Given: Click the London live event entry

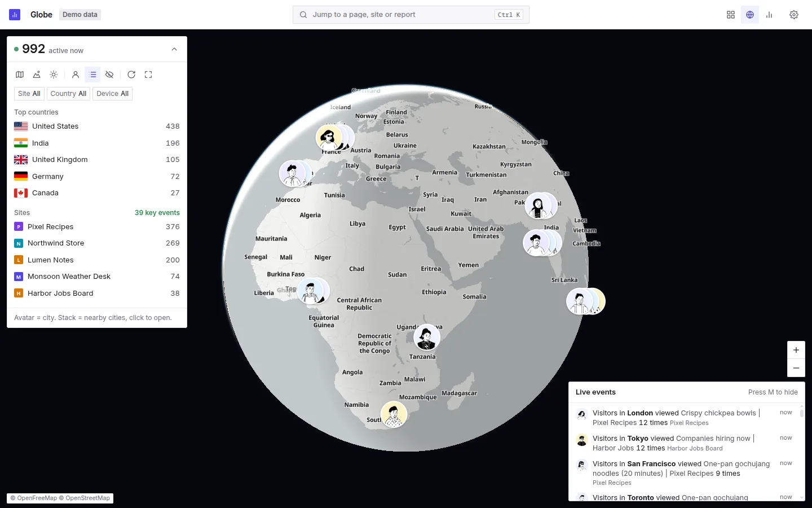Looking at the screenshot, I should 685,418.
